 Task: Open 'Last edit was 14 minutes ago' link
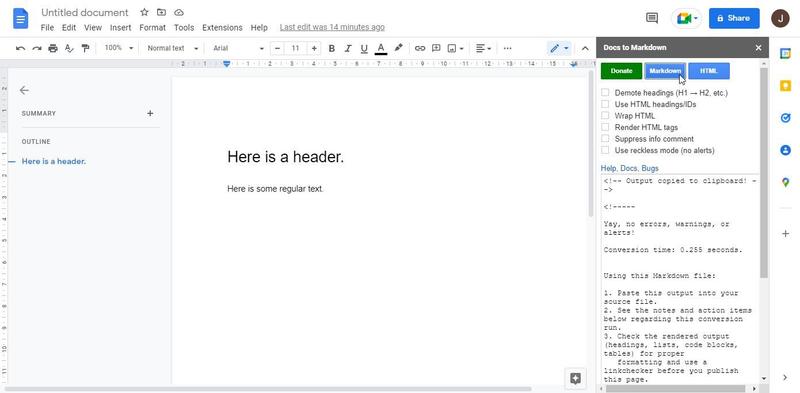tap(332, 28)
